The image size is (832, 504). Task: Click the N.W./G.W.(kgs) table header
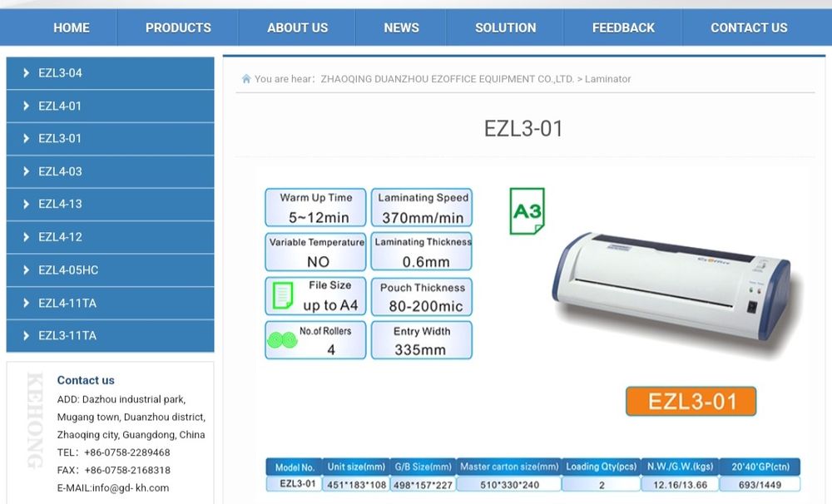click(x=681, y=467)
